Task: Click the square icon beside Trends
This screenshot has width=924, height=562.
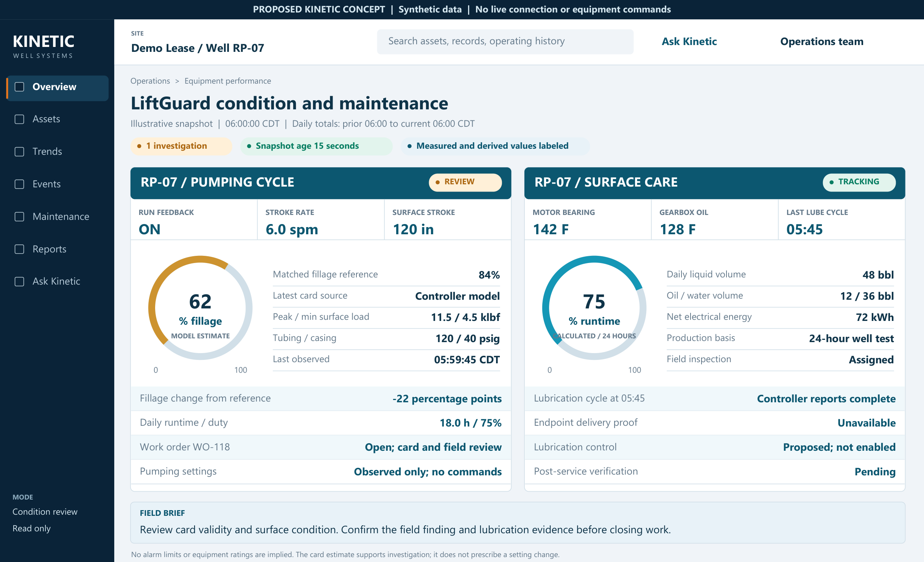Action: 19,152
